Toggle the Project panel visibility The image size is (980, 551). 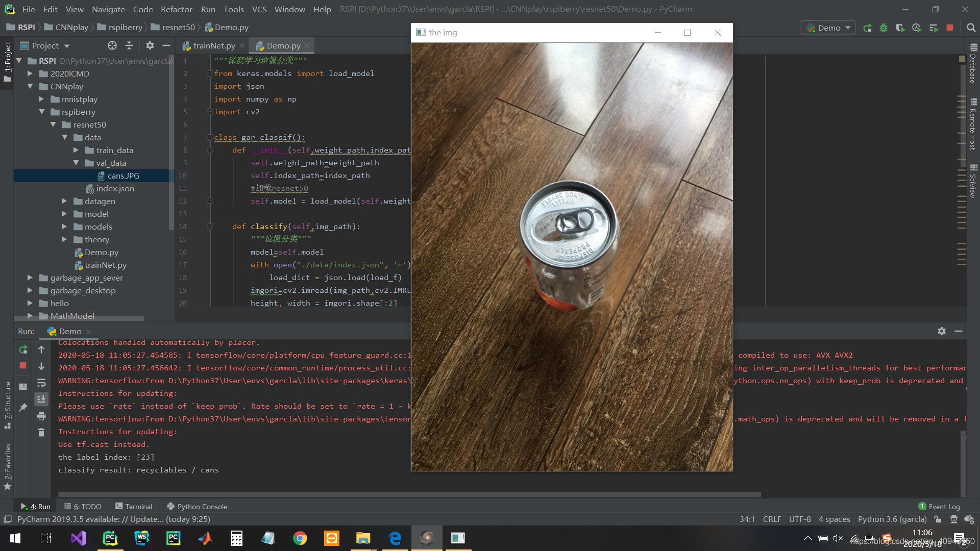point(166,46)
